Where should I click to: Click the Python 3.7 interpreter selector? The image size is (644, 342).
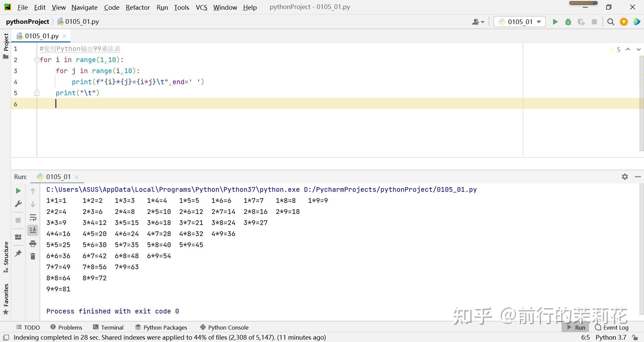click(x=611, y=337)
